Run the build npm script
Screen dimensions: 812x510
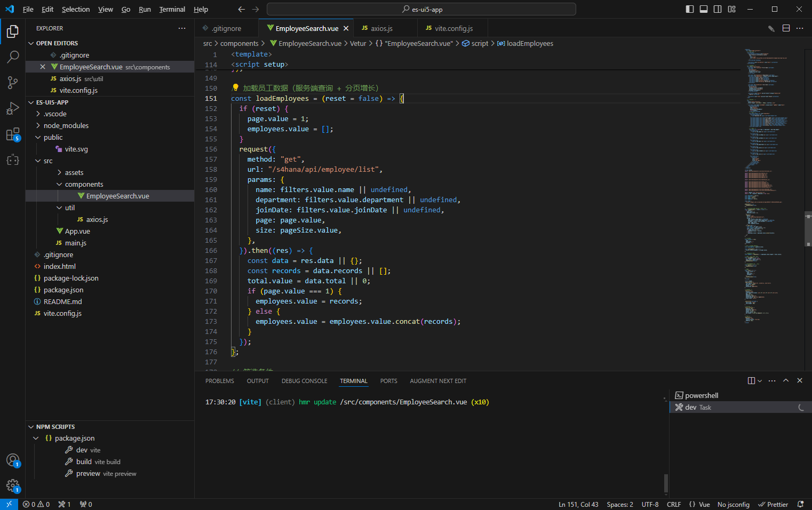84,462
